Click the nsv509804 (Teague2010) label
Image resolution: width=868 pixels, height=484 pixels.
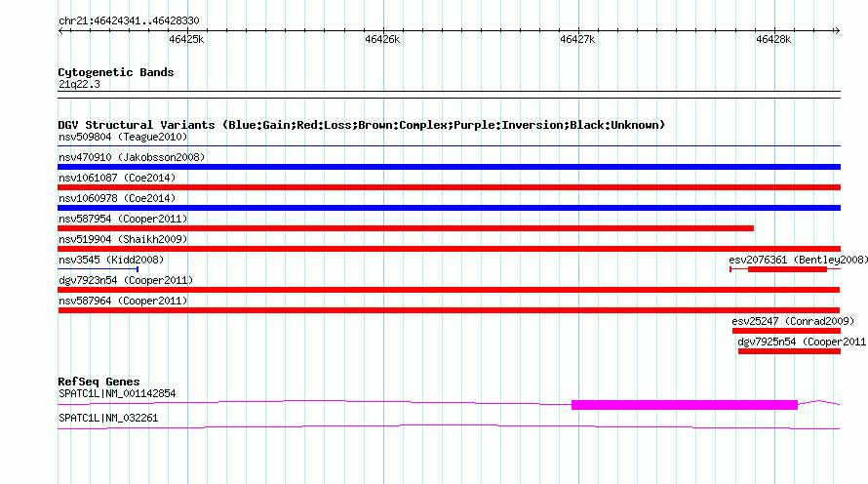[x=123, y=137]
